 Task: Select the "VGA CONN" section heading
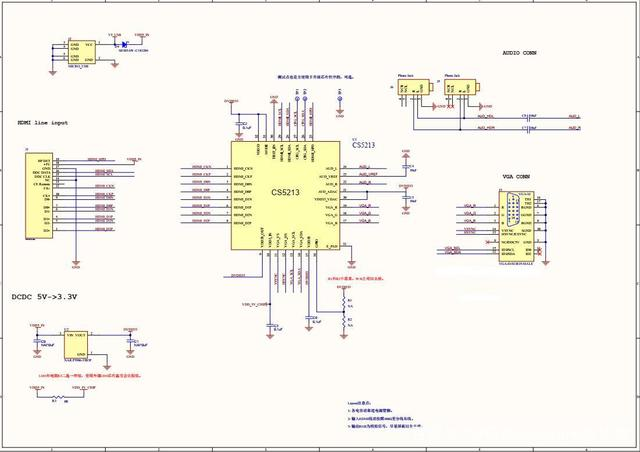(x=516, y=177)
